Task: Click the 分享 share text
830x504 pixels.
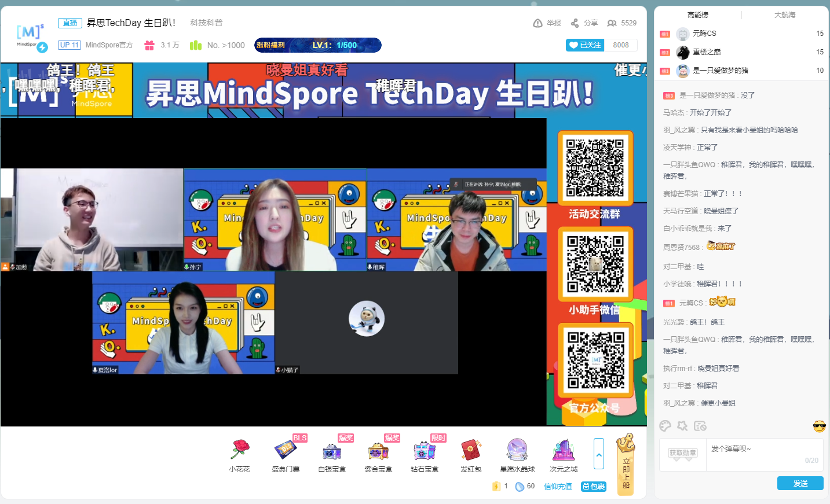Action: click(591, 23)
